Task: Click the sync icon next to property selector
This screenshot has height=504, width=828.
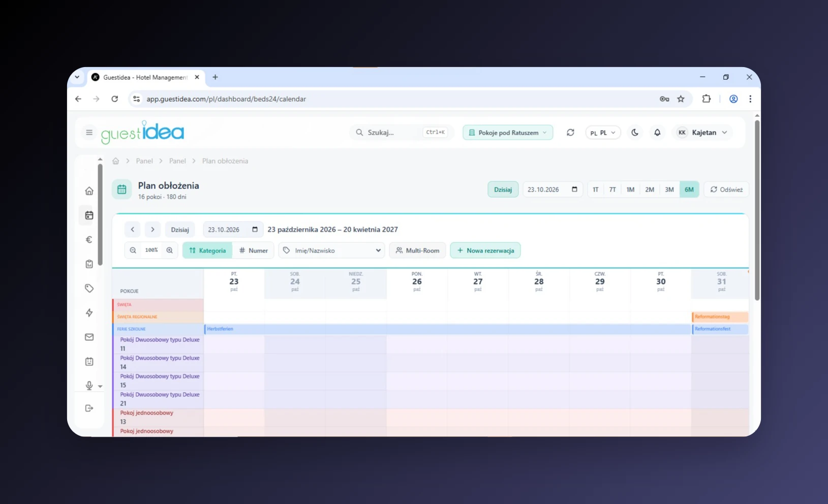Action: [x=570, y=133]
